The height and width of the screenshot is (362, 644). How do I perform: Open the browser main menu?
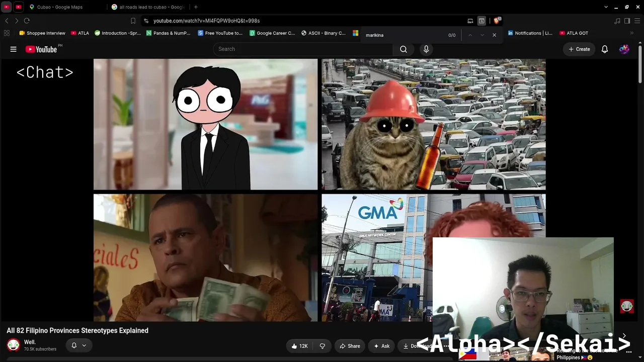pyautogui.click(x=637, y=21)
